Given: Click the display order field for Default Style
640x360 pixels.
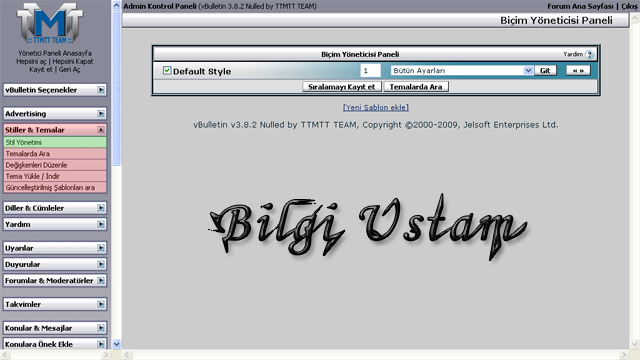Looking at the screenshot, I should [370, 71].
